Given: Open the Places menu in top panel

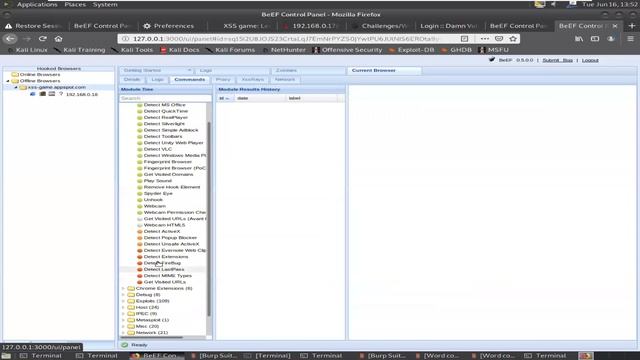Looking at the screenshot, I should pos(75,4).
